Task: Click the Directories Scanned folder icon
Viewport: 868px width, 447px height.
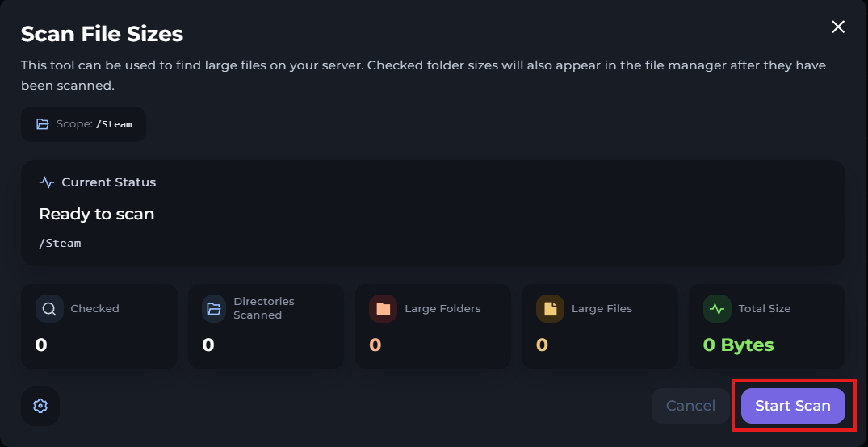Action: (x=214, y=308)
